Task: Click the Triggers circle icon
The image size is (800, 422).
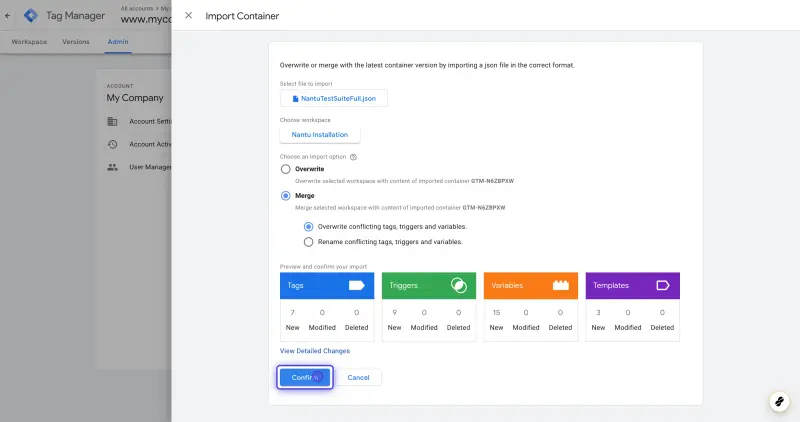Action: coord(459,285)
